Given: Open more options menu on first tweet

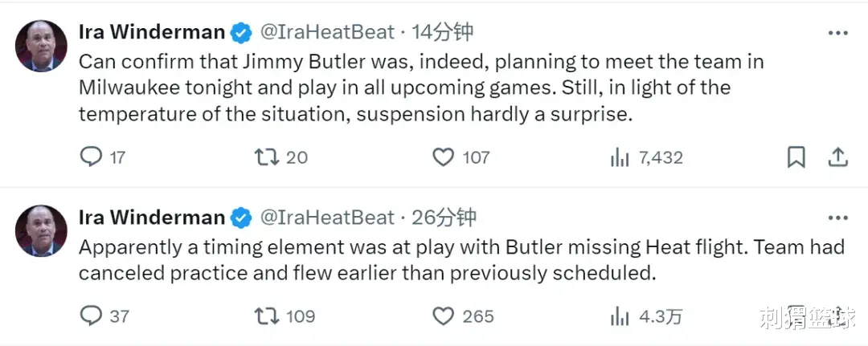Looking at the screenshot, I should tap(837, 33).
